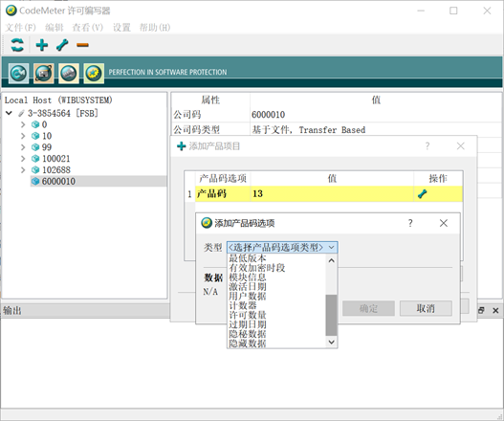Expand tree node 10
This screenshot has width=504, height=421.
coord(23,136)
